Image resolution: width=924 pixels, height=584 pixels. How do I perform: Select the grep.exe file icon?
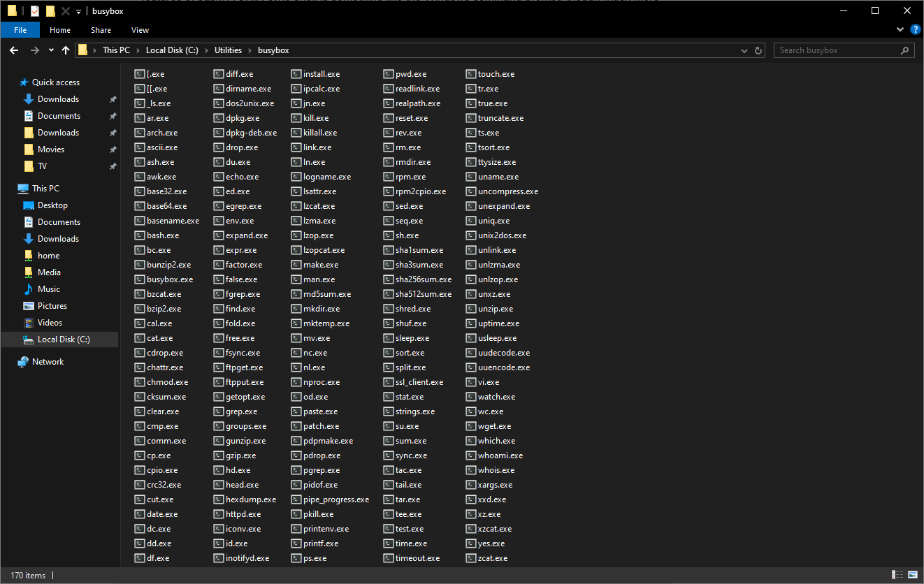(x=218, y=411)
